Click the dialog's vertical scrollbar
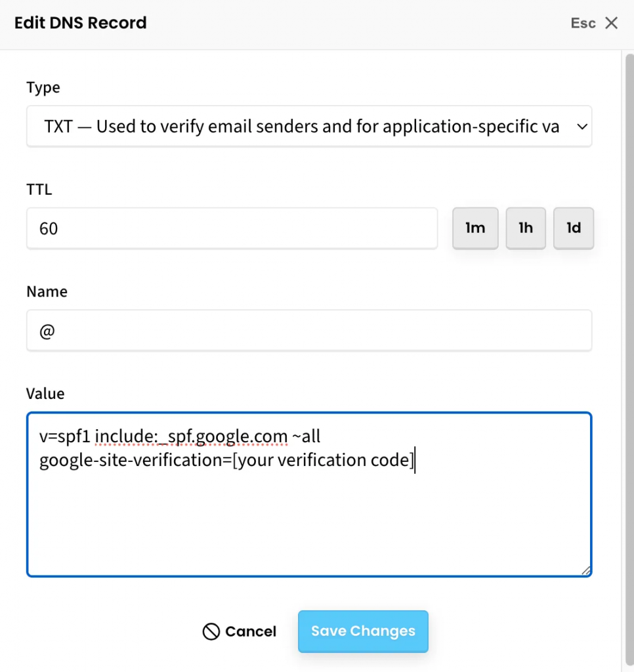Screen dimensions: 634x672 click(x=627, y=328)
